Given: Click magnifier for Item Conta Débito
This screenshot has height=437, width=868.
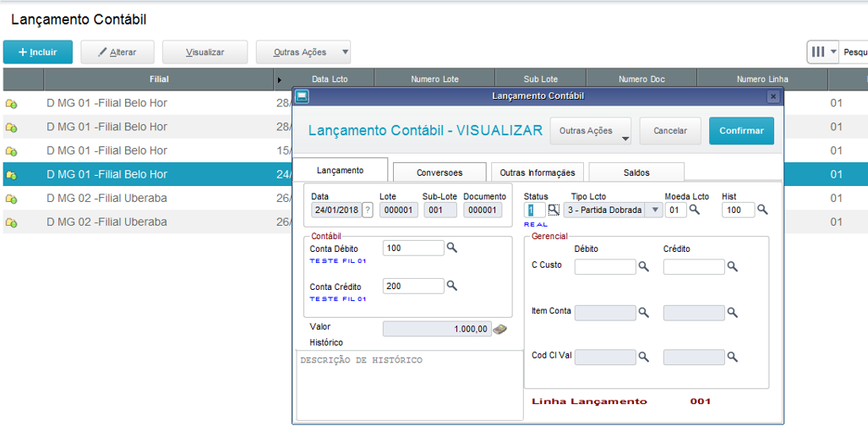Looking at the screenshot, I should [643, 313].
